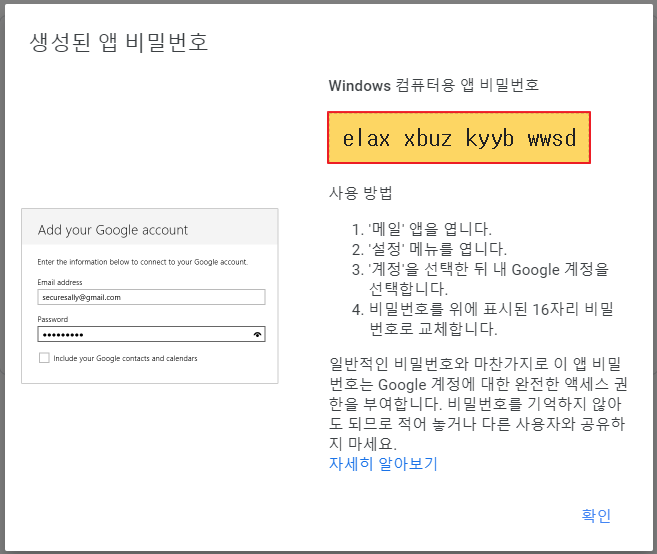Toggle the password reveal eye icon
This screenshot has width=657, height=554.
pyautogui.click(x=257, y=334)
